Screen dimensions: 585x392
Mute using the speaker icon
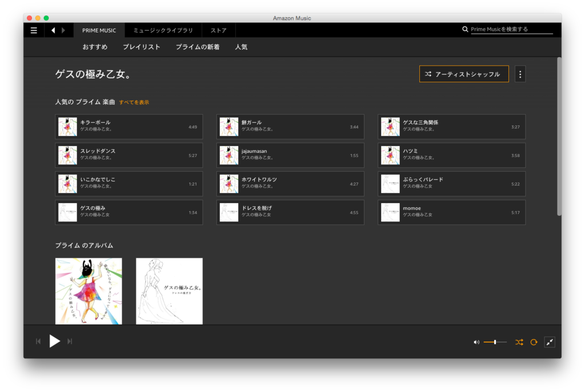[x=476, y=342]
